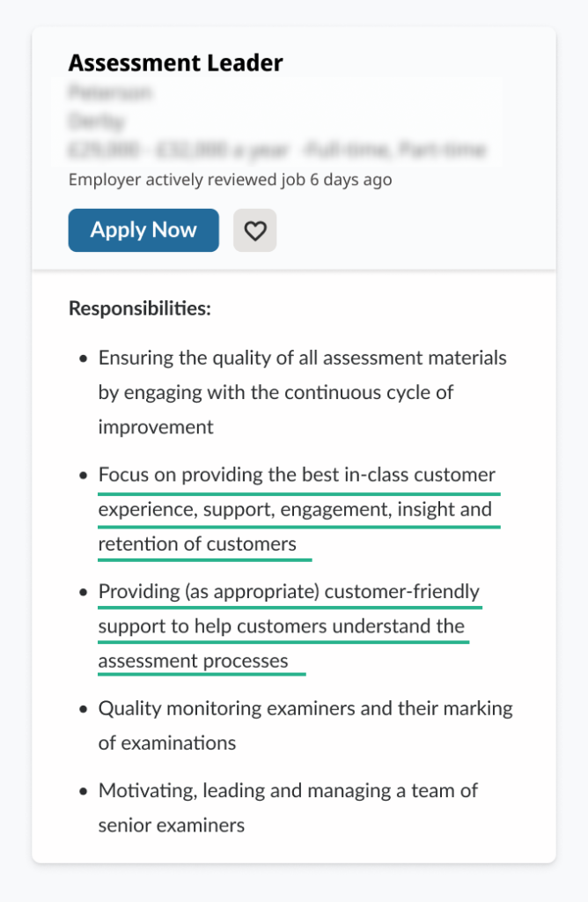Select 'Employer actively reviewed job 6 days ago'
This screenshot has width=588, height=902.
(231, 179)
